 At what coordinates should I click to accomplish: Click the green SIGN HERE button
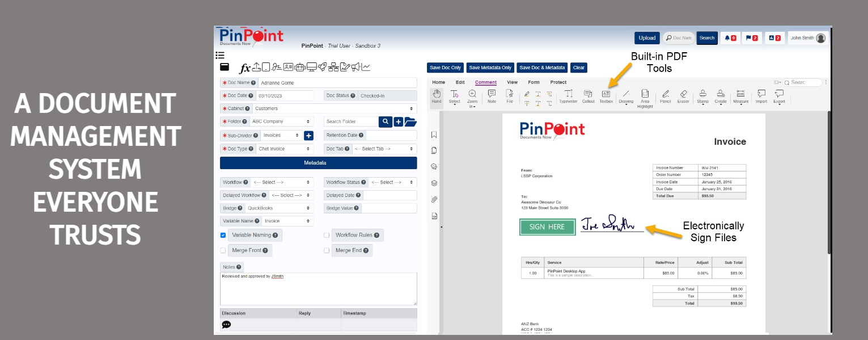coord(547,226)
